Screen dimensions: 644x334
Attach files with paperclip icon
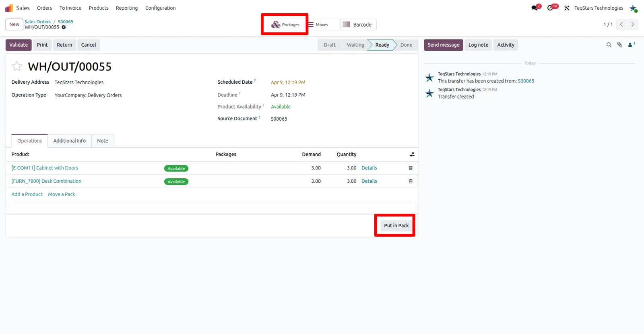[620, 45]
